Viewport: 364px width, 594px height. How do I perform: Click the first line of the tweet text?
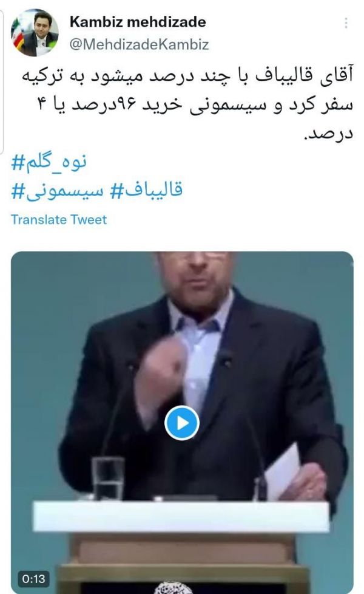pyautogui.click(x=187, y=75)
